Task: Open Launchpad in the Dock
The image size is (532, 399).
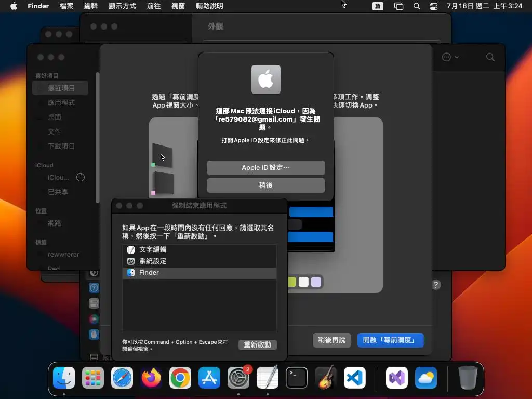Action: click(93, 378)
